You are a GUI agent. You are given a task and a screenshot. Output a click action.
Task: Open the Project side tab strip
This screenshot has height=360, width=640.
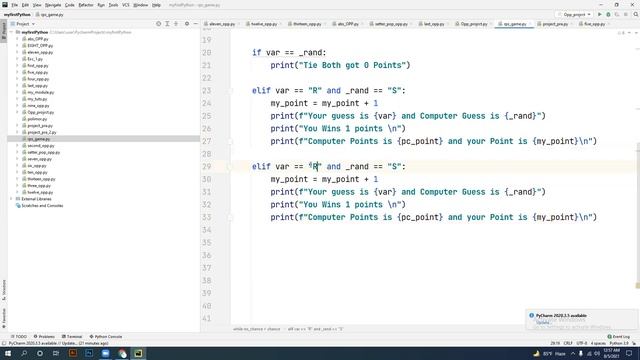click(3, 31)
